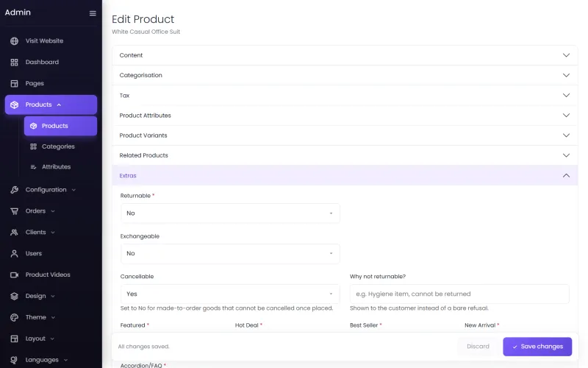Viewport: 588px width, 368px height.
Task: Click the people icon for Clients
Action: pyautogui.click(x=14, y=233)
